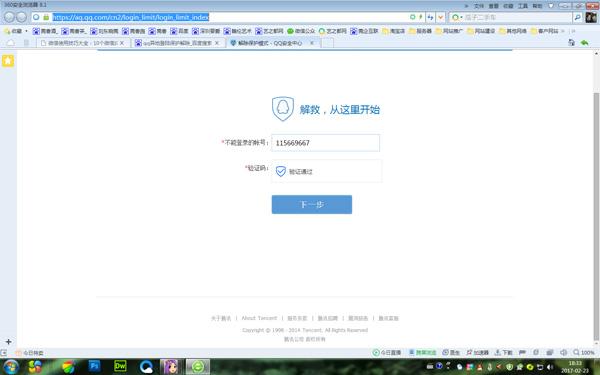
Task: Click the QQ penguin shield logo
Action: pyautogui.click(x=283, y=109)
